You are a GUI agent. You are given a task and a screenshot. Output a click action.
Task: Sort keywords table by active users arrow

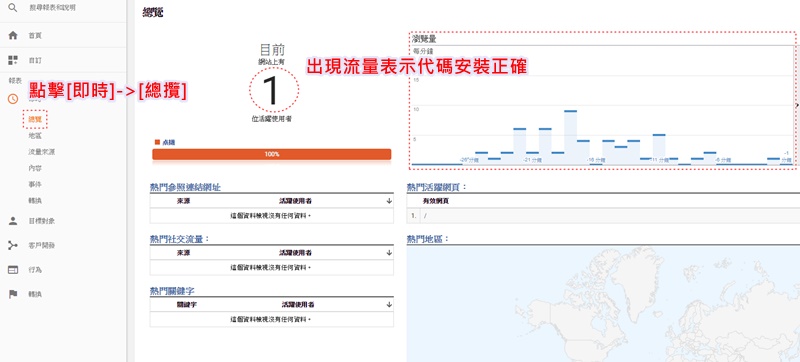tap(389, 304)
